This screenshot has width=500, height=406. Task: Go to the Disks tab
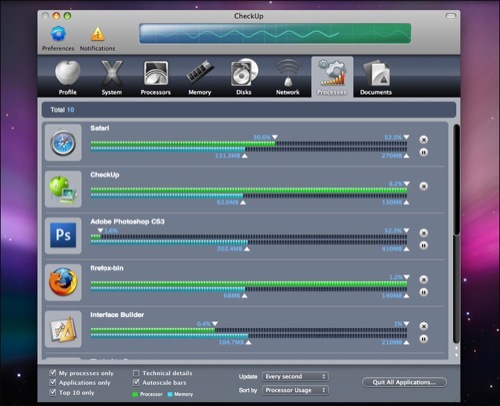pyautogui.click(x=244, y=77)
